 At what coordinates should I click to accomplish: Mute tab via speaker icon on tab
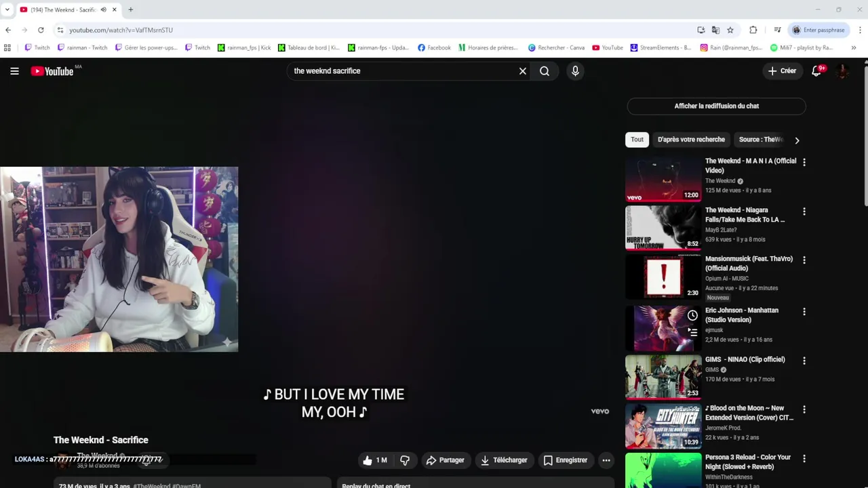103,9
